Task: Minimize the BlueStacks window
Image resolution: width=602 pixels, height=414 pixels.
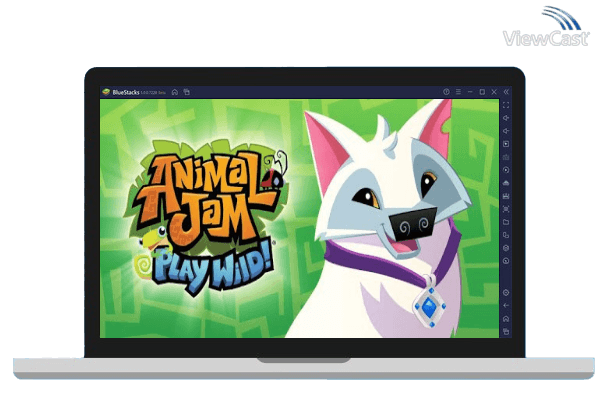Action: pyautogui.click(x=470, y=92)
